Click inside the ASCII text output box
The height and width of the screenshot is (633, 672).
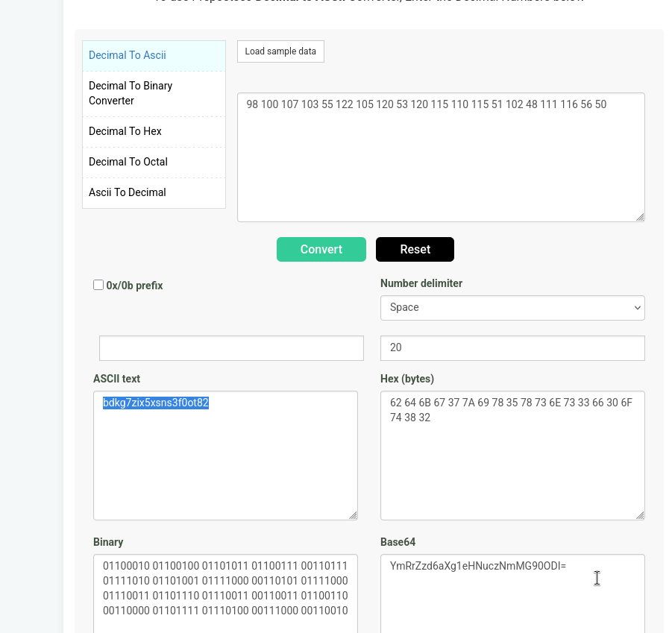[x=225, y=456]
